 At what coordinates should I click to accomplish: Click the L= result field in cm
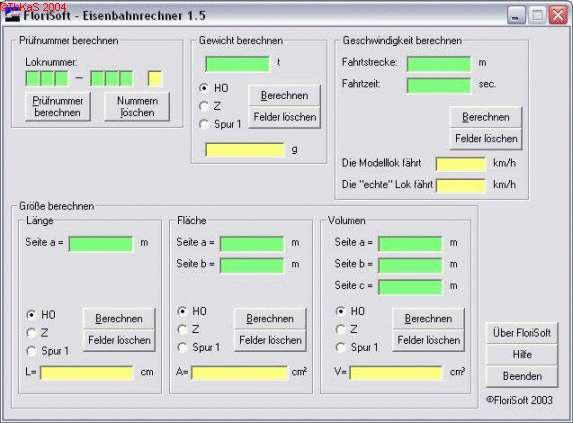click(x=87, y=373)
